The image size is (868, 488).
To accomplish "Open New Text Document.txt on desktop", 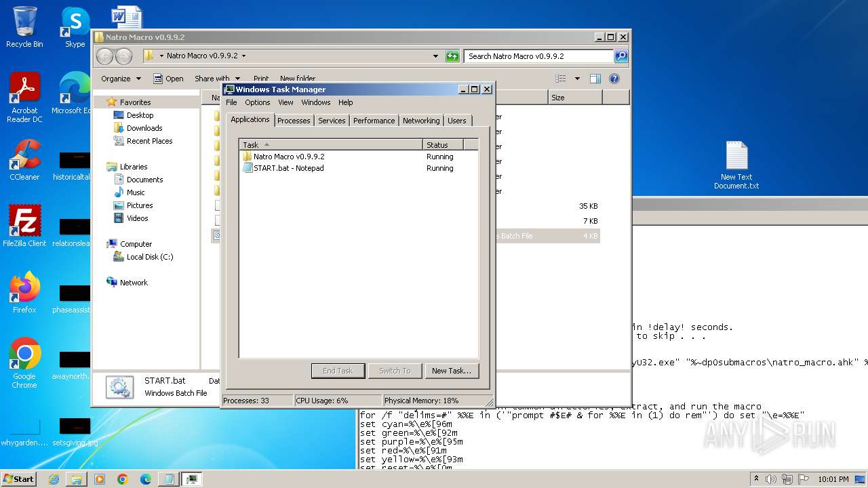I will point(736,166).
